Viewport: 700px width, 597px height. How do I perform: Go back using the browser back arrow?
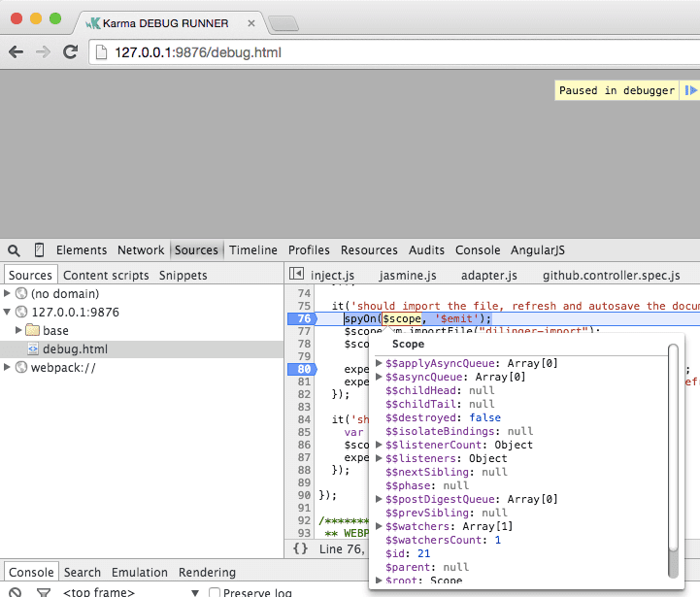[17, 52]
